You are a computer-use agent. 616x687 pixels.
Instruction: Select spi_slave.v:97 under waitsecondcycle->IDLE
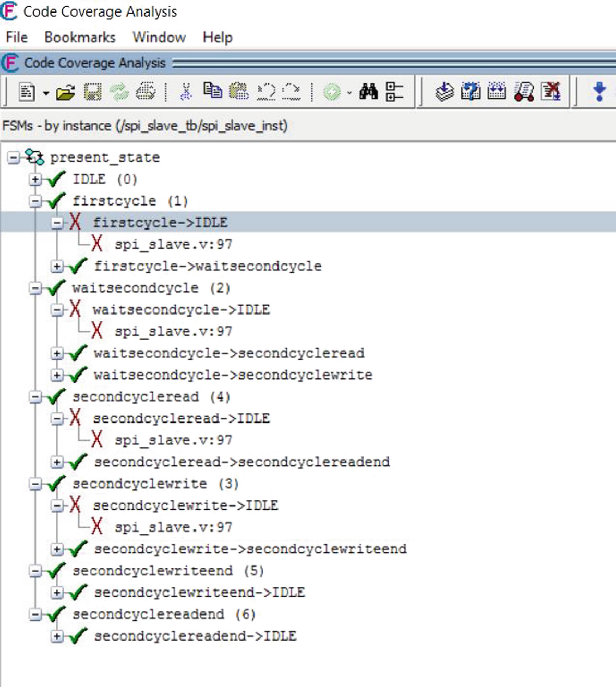pyautogui.click(x=173, y=332)
